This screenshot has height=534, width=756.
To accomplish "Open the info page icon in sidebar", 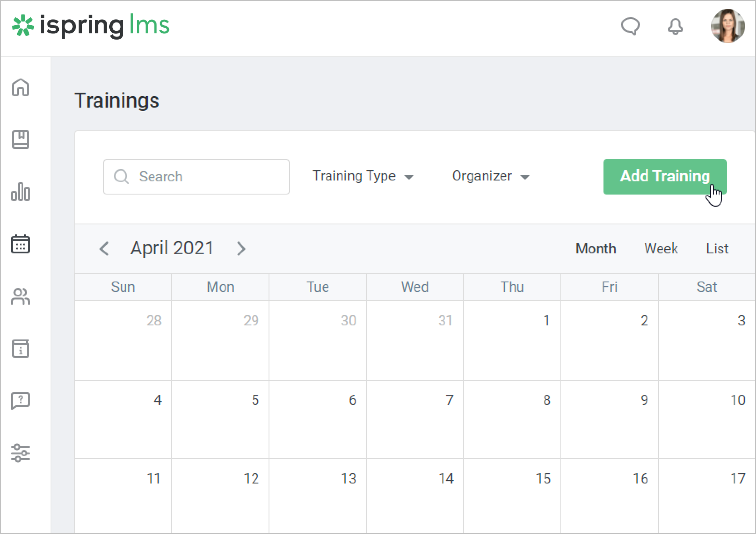I will (21, 349).
